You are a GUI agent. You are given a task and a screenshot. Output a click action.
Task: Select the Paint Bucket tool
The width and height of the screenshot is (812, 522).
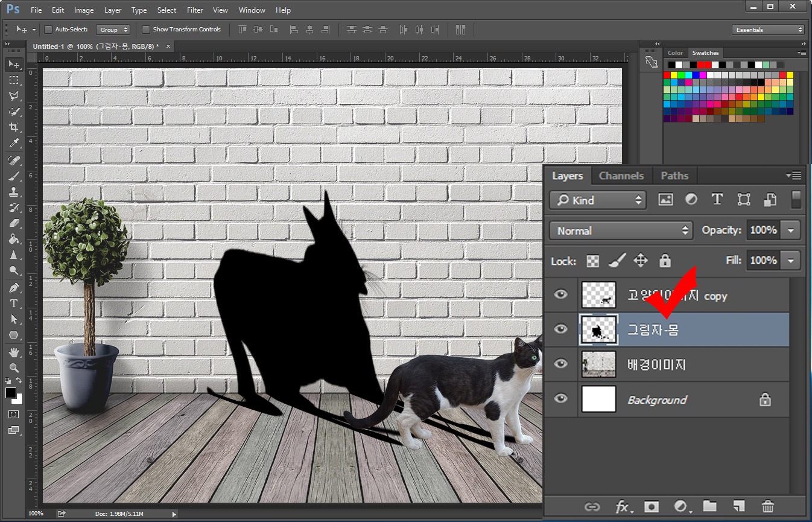point(14,239)
